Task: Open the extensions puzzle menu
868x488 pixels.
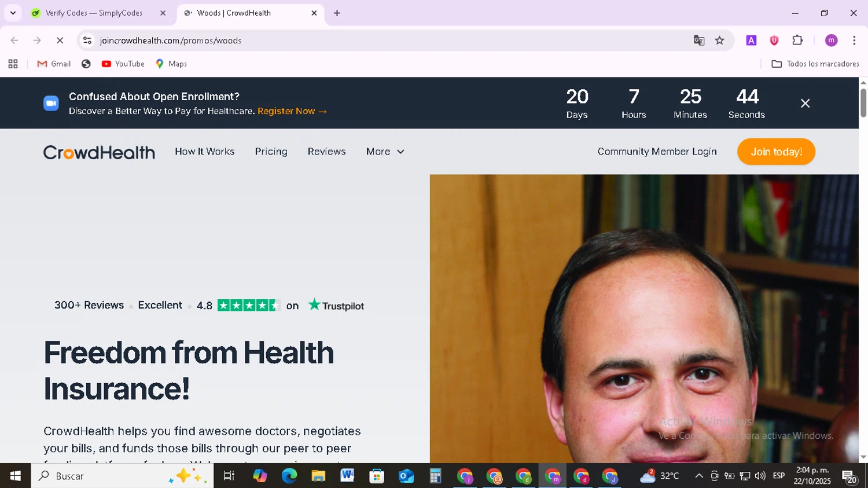Action: 797,41
